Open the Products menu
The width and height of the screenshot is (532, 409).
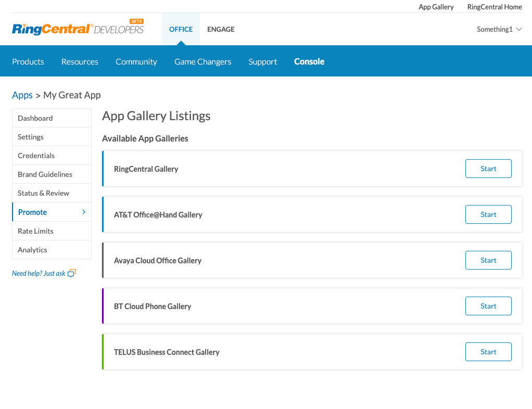tap(28, 61)
